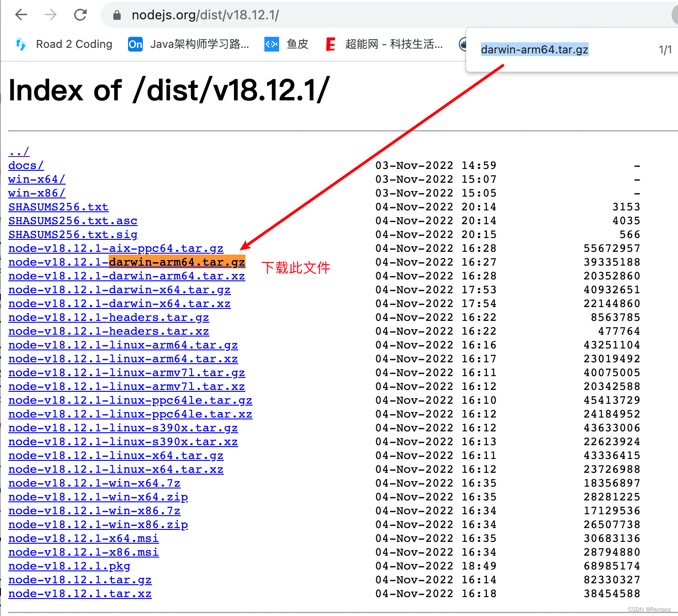Screen dimensions: 678x616
Task: Open SHASUMS256.txt.sig link
Action: (73, 234)
